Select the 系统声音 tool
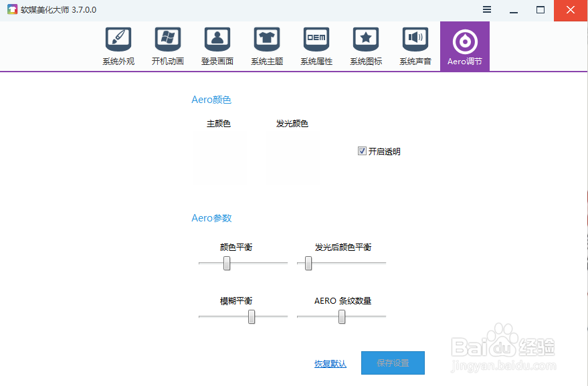This screenshot has width=588, height=386. coord(415,45)
